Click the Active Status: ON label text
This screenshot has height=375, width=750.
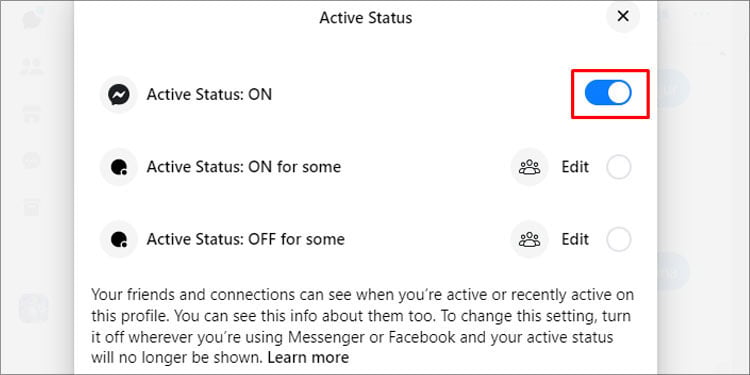(209, 95)
